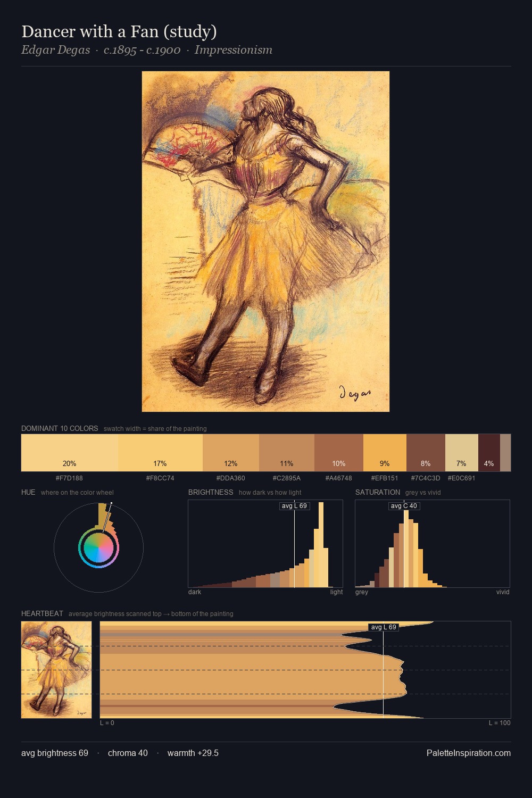Click the 'avg C 40' marker in Saturation histogram

coord(404,506)
